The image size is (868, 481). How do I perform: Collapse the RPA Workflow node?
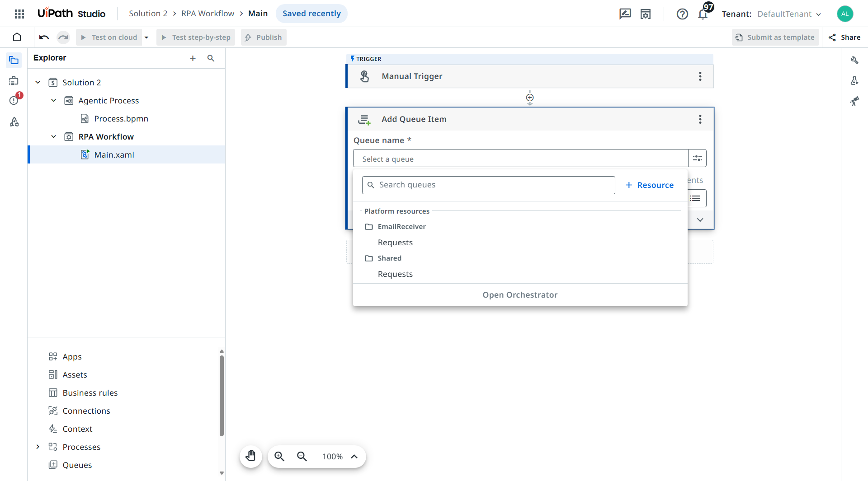(54, 136)
